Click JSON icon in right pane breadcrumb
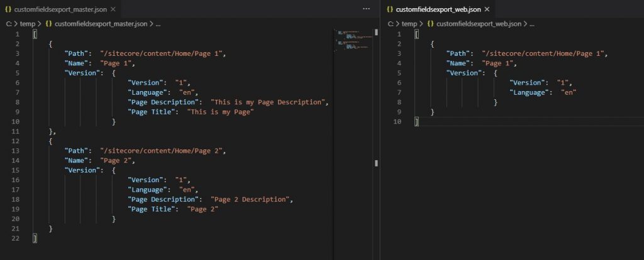The height and width of the screenshot is (260, 644). (x=430, y=23)
